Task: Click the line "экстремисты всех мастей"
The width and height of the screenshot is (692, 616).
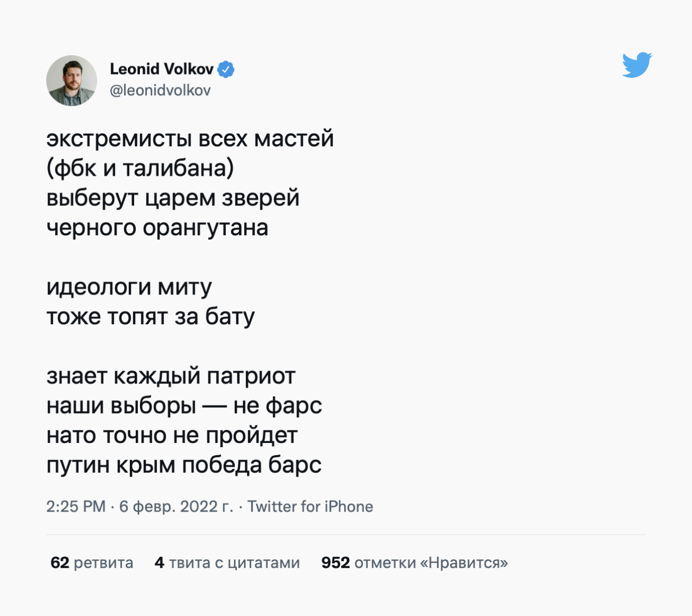Action: [x=190, y=139]
